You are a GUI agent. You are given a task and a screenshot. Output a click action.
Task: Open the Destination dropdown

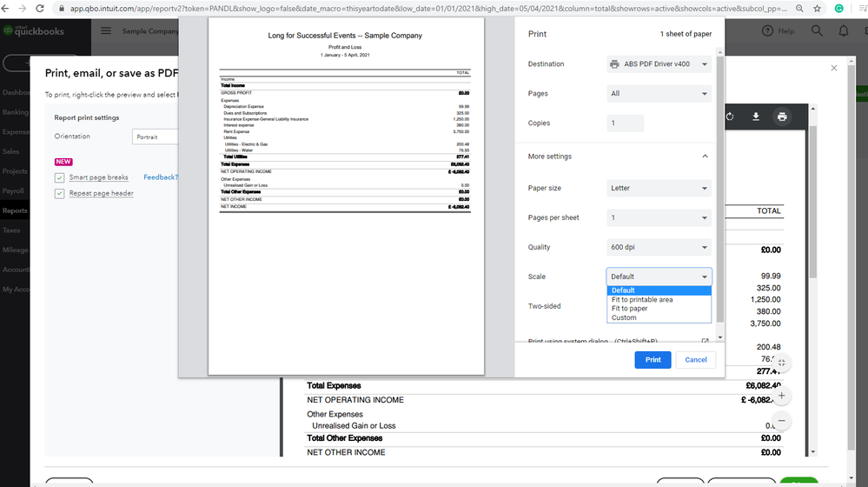(659, 64)
